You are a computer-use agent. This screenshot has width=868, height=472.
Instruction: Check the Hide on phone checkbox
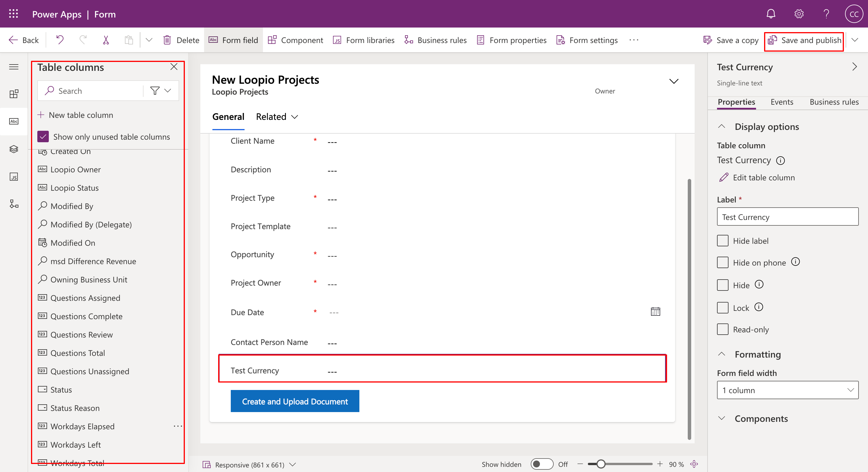click(722, 262)
